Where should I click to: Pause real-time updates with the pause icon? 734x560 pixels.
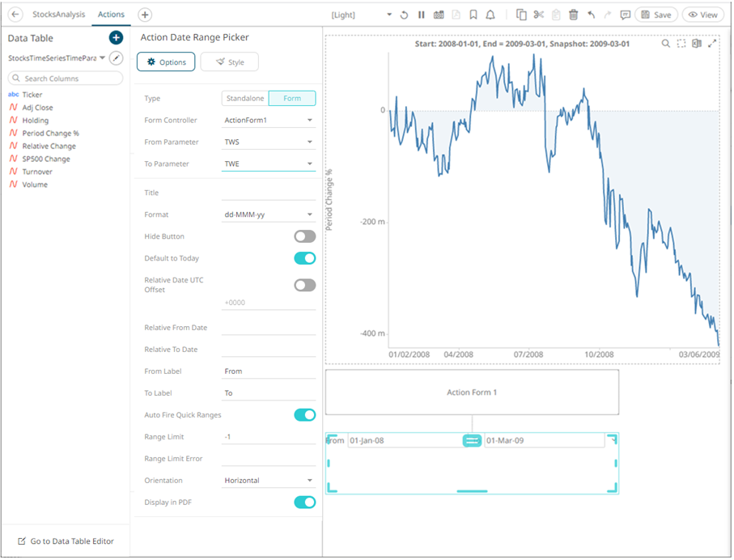(421, 15)
